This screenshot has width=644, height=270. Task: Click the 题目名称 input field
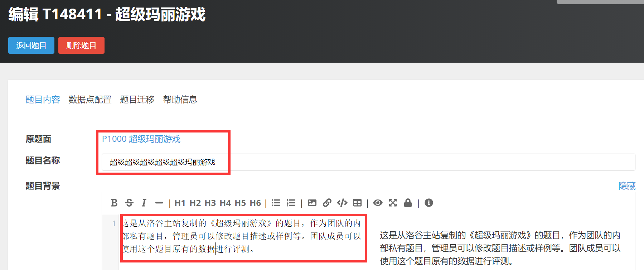pos(368,162)
